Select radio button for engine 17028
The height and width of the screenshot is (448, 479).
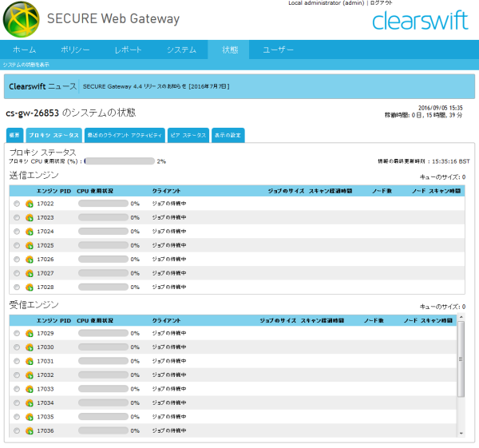point(17,287)
